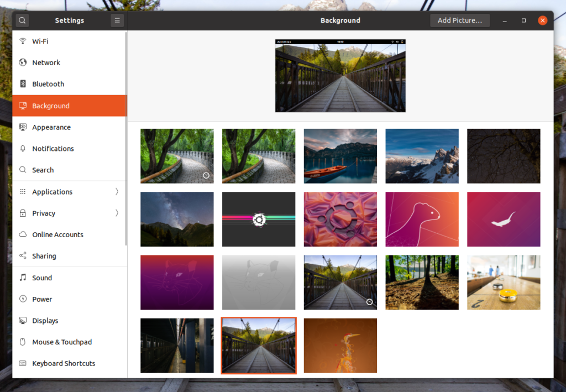
Task: Click the Wi-Fi icon in sidebar
Action: [23, 41]
